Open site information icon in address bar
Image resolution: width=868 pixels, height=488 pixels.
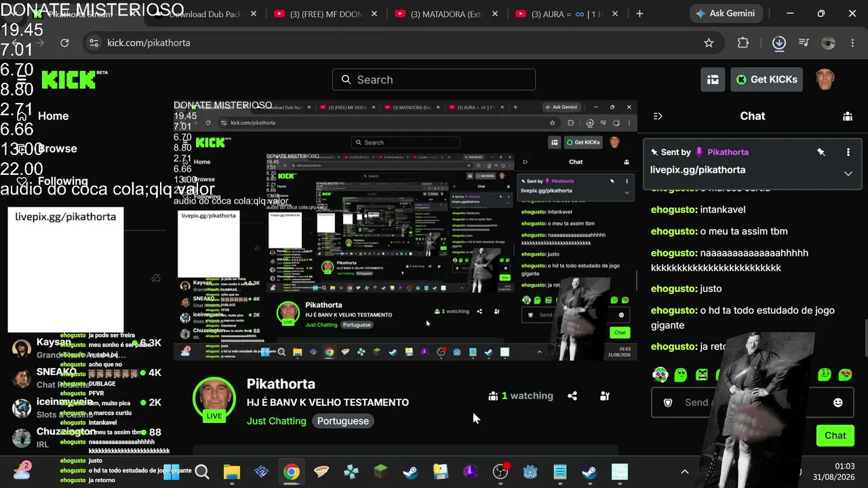click(x=94, y=43)
